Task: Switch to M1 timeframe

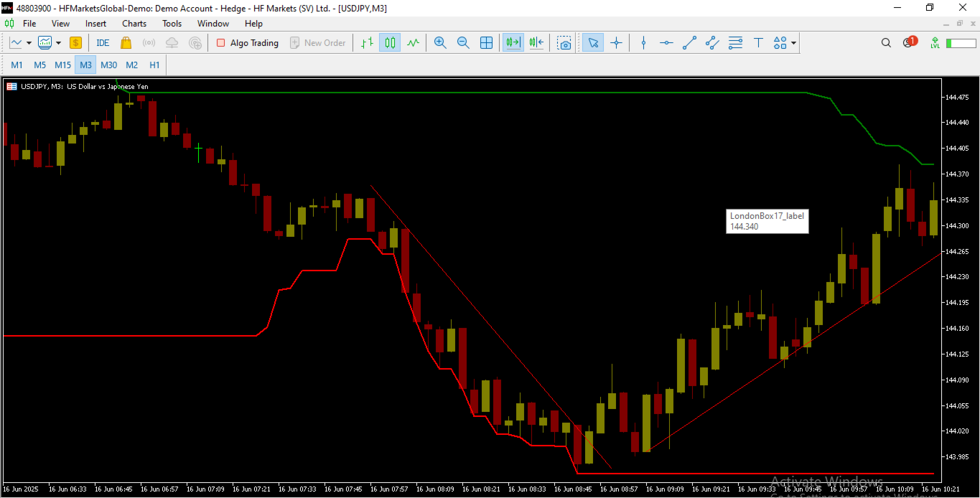Action: [x=17, y=65]
